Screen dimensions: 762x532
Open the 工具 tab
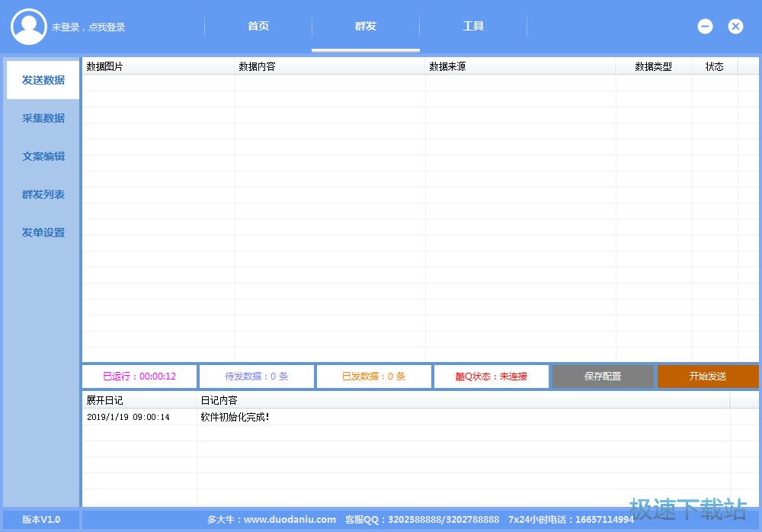point(473,27)
